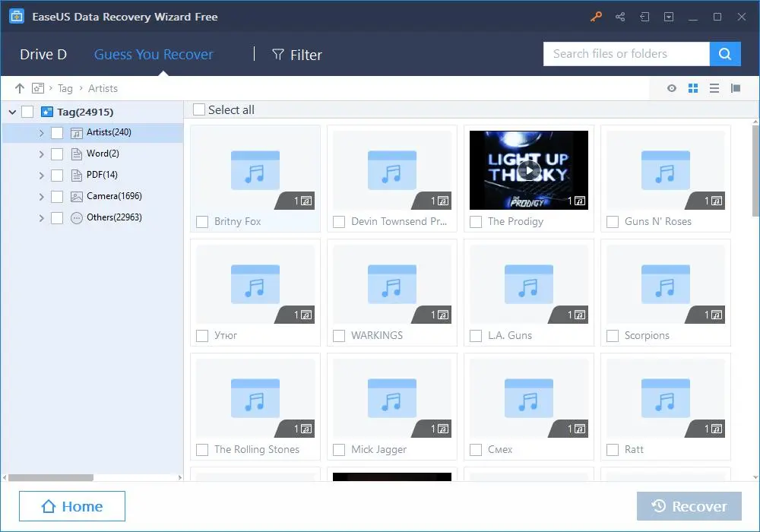Click the tag root icon in breadcrumb
The image size is (760, 532).
pyautogui.click(x=38, y=88)
